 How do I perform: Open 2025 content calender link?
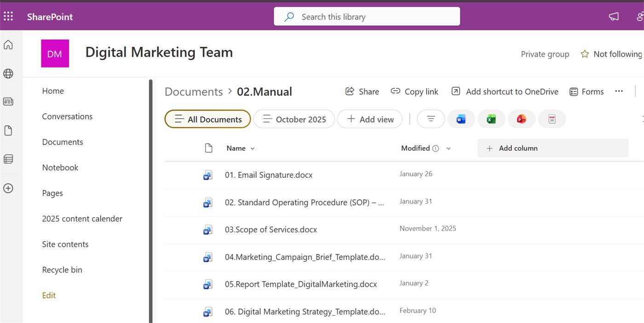point(82,219)
